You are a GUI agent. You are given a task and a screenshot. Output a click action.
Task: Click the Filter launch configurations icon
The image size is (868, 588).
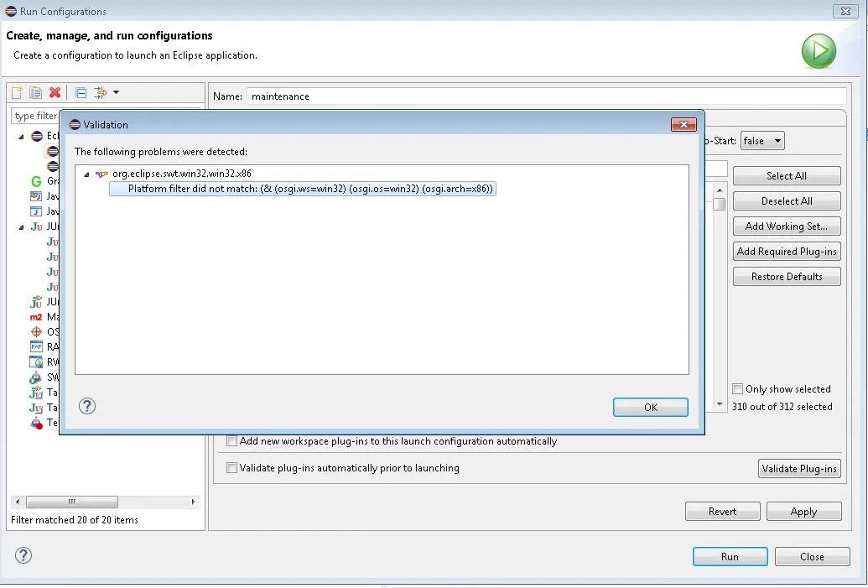(x=100, y=92)
